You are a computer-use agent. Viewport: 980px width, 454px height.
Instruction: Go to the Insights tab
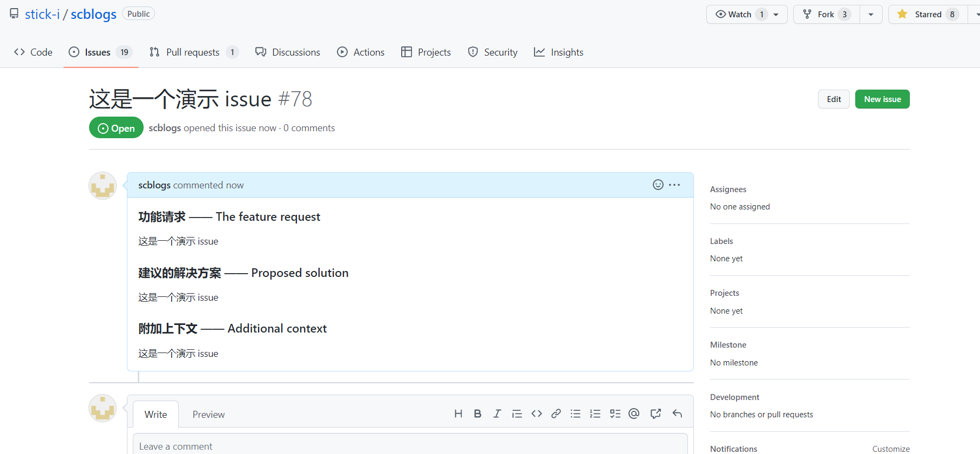[559, 52]
